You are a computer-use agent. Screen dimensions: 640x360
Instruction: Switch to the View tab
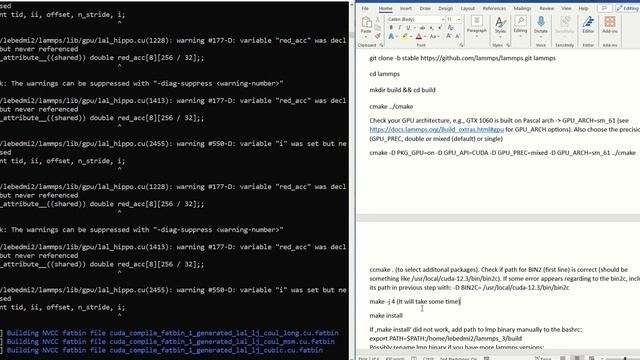pos(566,8)
